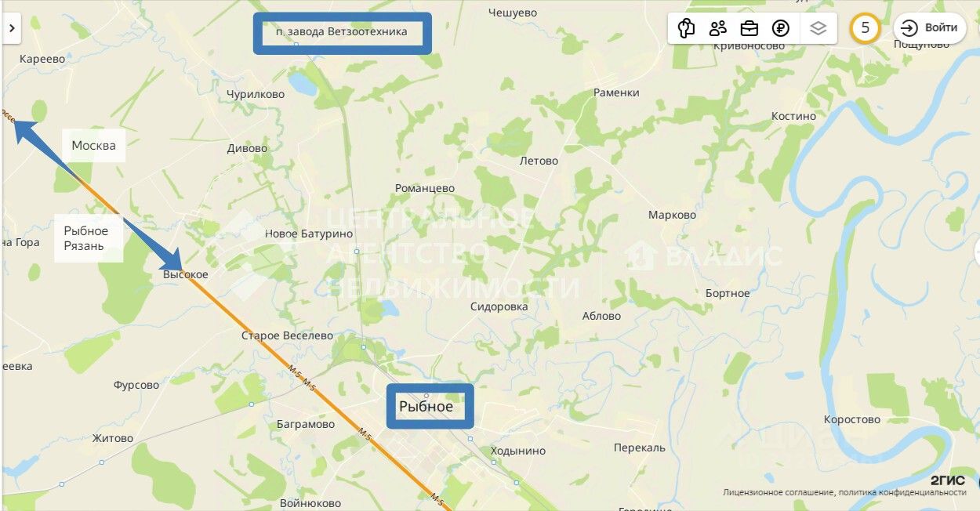The image size is (980, 511).
Task: Select Рыбное city label on map
Action: [x=426, y=406]
